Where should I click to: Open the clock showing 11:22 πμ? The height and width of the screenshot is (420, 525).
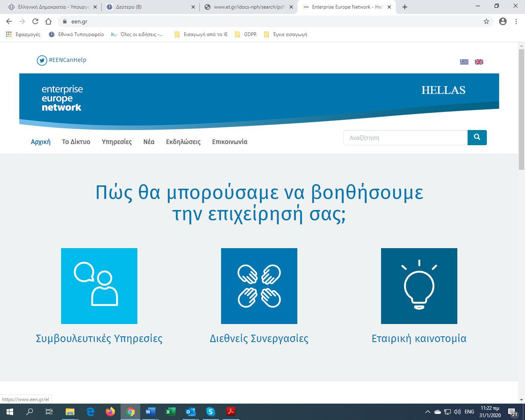490,412
